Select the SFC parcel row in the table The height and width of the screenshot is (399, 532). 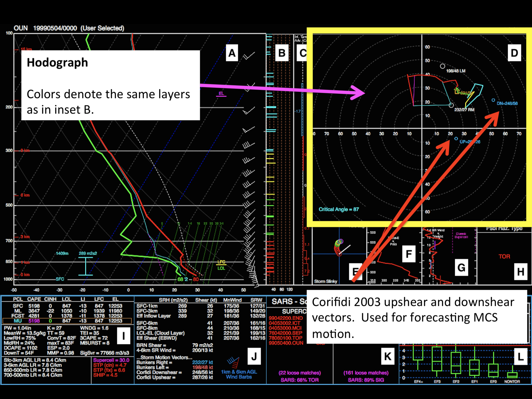(x=67, y=306)
